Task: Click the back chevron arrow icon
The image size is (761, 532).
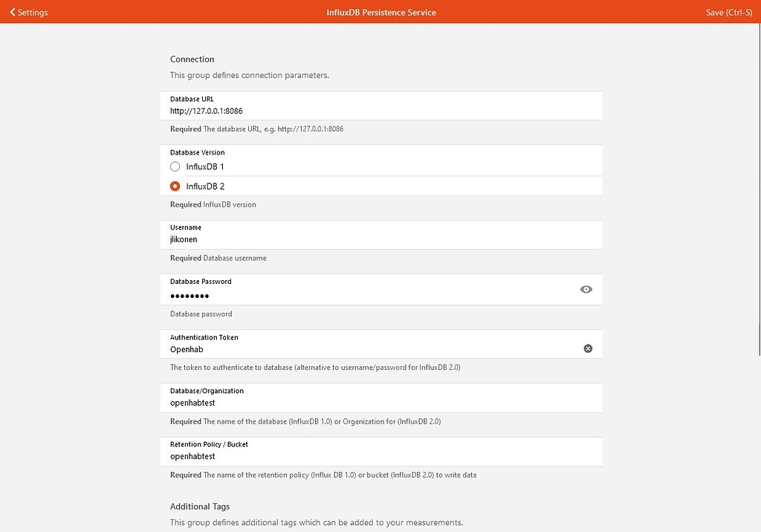Action: pyautogui.click(x=12, y=13)
